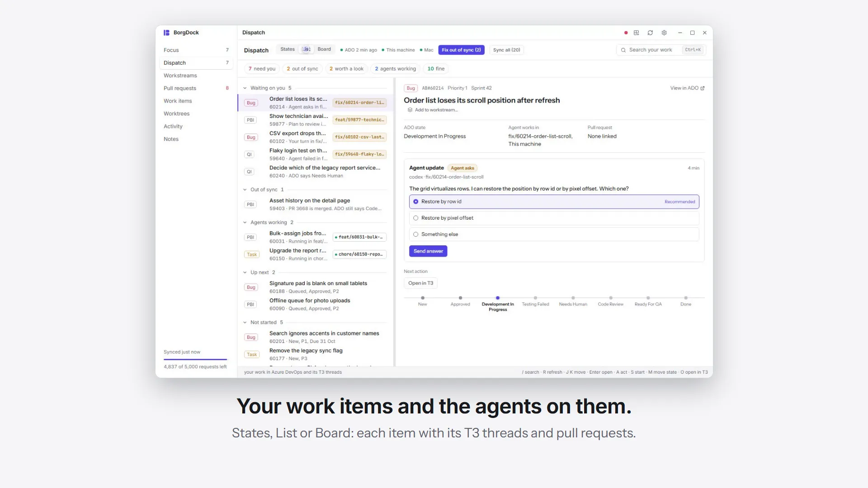Image resolution: width=868 pixels, height=488 pixels.
Task: Click the fix/60102-csv-last branch chip
Action: [359, 137]
